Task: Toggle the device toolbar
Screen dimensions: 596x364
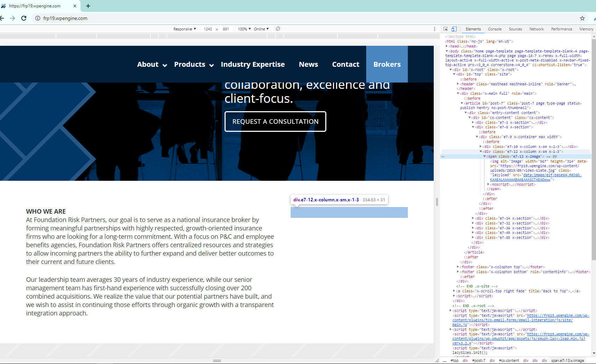Action: tap(454, 29)
